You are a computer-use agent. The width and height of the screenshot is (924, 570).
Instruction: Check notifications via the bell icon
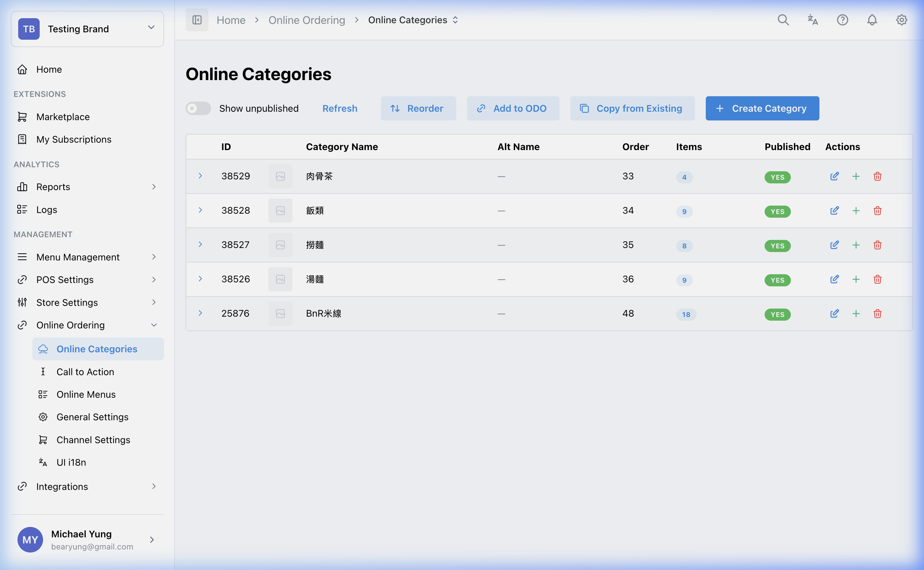pyautogui.click(x=872, y=20)
